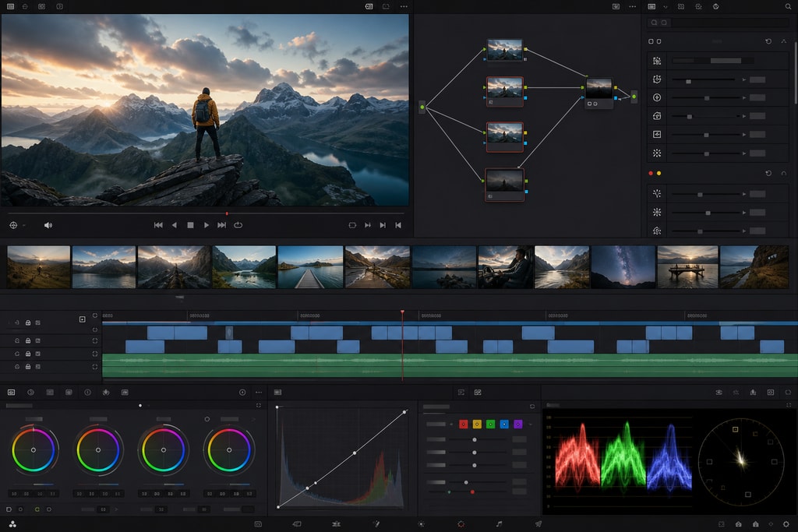This screenshot has width=798, height=532.
Task: Click the sparkle effect icon under red-yellow dots
Action: (657, 193)
